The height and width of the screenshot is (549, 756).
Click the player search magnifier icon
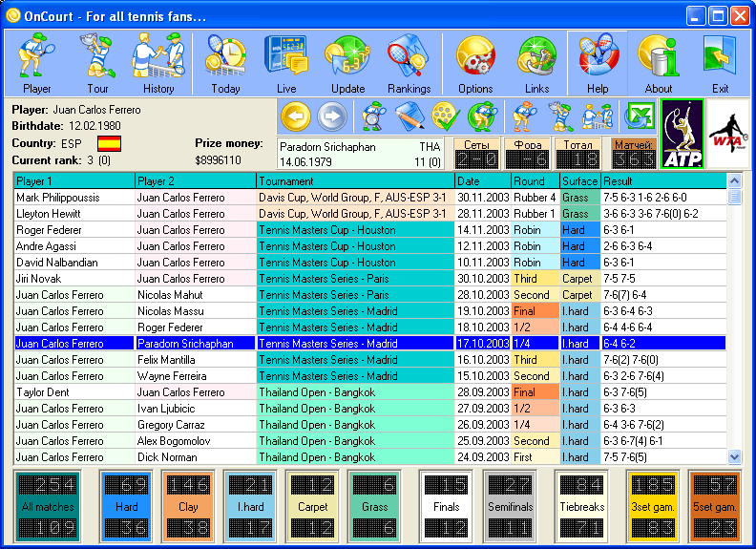373,116
